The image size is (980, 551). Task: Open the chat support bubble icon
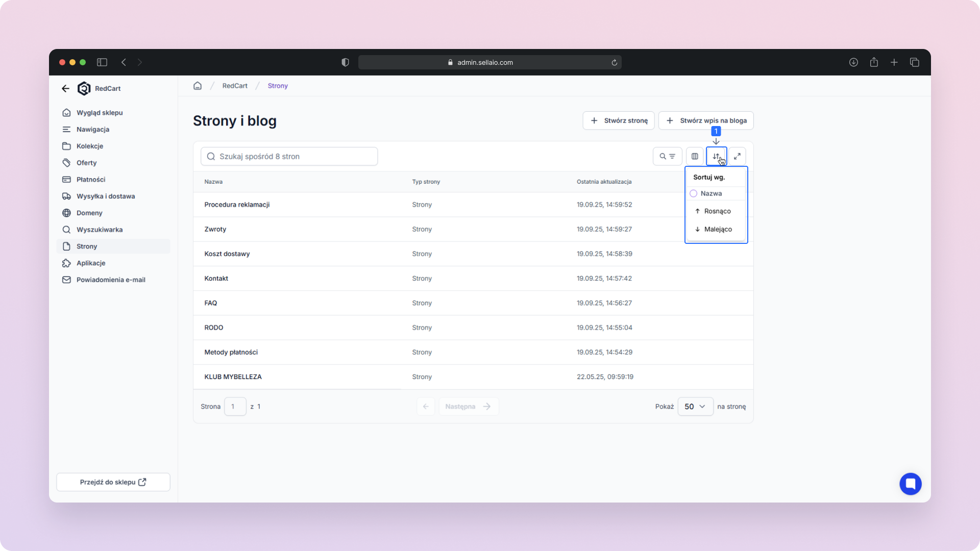(x=910, y=484)
